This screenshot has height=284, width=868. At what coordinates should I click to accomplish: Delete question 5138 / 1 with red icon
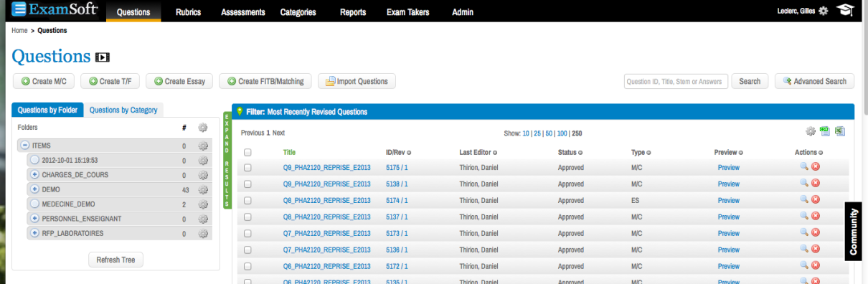click(816, 184)
